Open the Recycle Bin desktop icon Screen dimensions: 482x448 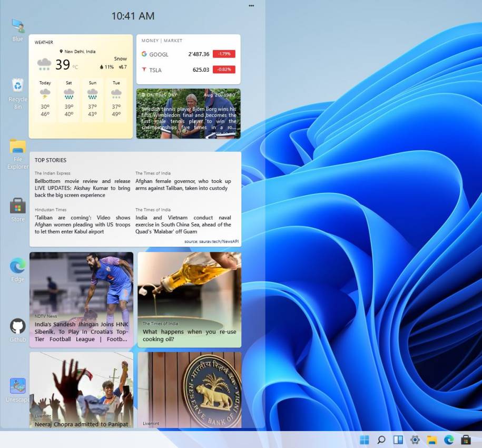click(18, 94)
